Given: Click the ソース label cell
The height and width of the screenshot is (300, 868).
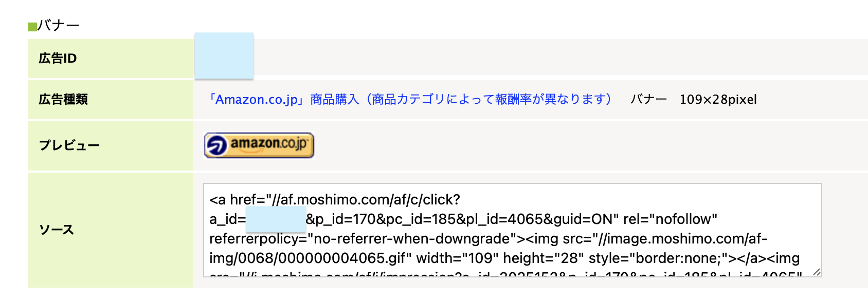Looking at the screenshot, I should point(111,230).
